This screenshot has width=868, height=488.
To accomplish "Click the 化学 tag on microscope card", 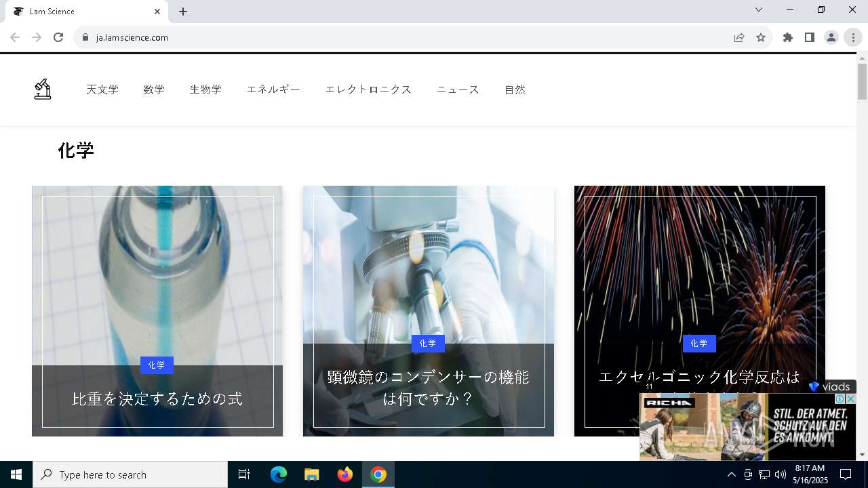I will (428, 344).
